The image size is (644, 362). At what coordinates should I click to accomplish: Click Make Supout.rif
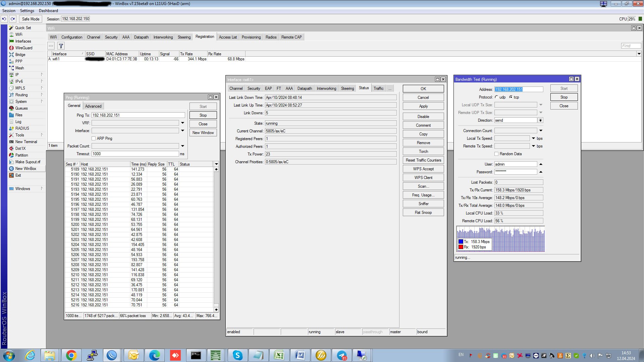(28, 162)
